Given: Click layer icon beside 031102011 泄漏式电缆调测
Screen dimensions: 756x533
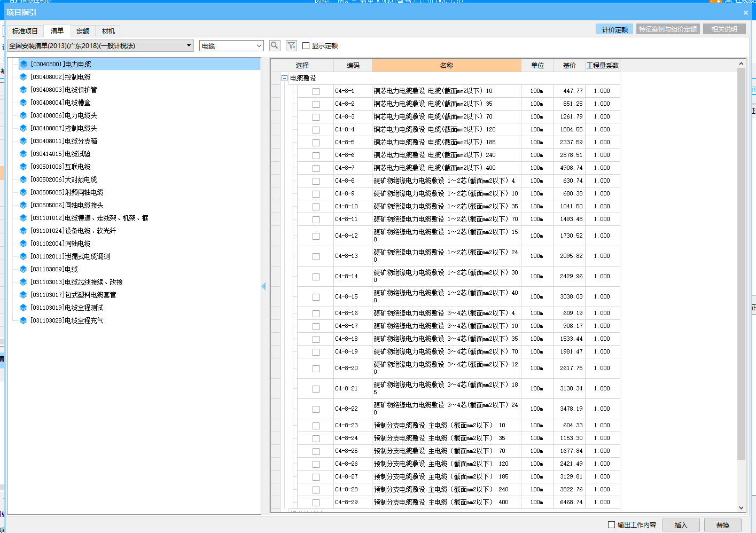Looking at the screenshot, I should (24, 256).
